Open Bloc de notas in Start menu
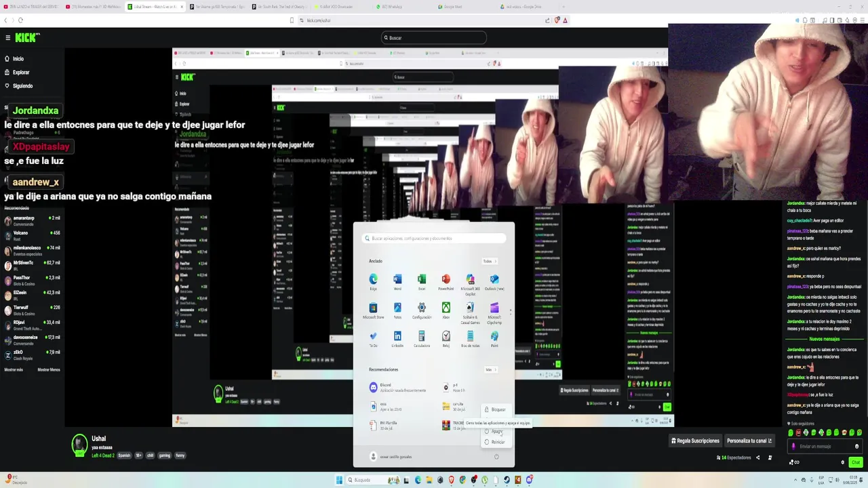Image resolution: width=868 pixels, height=488 pixels. tap(470, 339)
